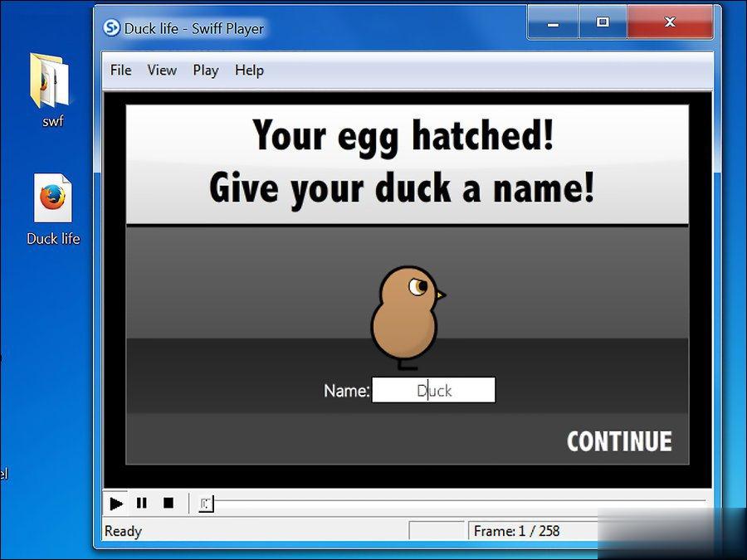Click the 'Ready' status bar text
Screen dimensions: 747x560
point(123,531)
